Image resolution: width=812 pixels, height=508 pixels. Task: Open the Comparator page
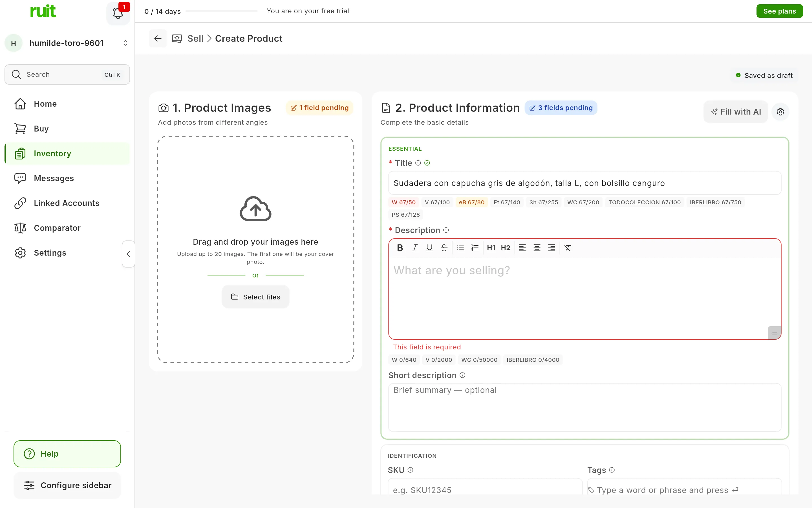(x=67, y=228)
